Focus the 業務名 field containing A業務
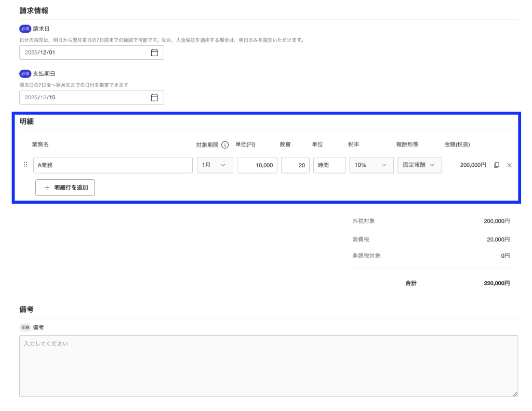The image size is (532, 411). pyautogui.click(x=113, y=165)
